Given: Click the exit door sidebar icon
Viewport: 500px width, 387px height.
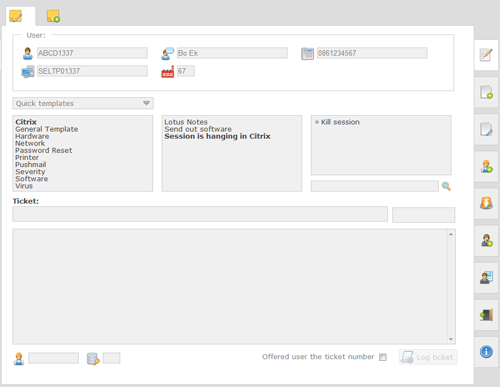Looking at the screenshot, I should pos(486,314).
